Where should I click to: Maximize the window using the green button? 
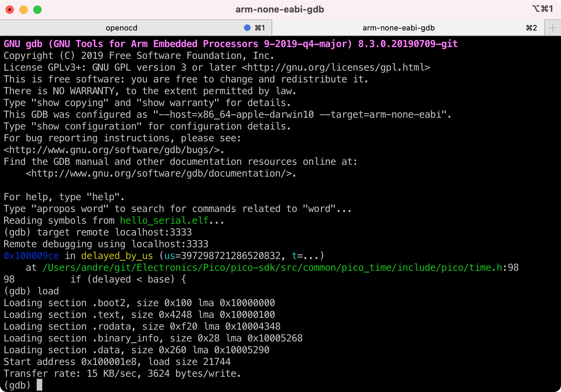pyautogui.click(x=37, y=10)
